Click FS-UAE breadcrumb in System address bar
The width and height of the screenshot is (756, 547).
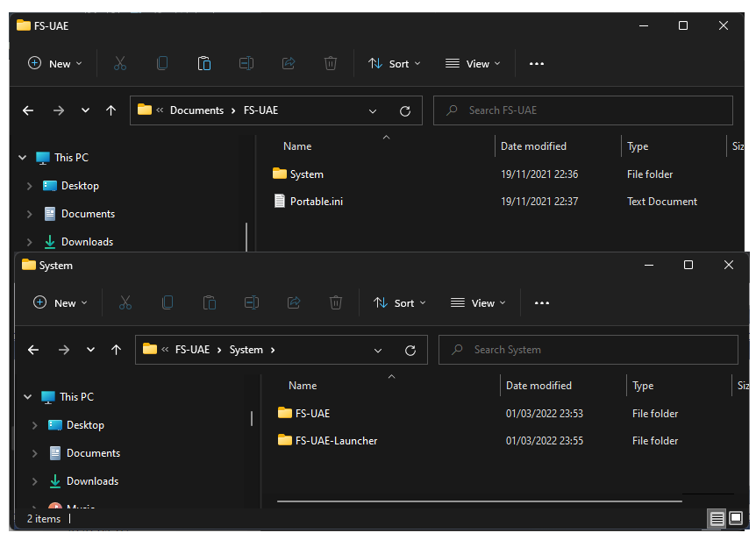pyautogui.click(x=192, y=350)
